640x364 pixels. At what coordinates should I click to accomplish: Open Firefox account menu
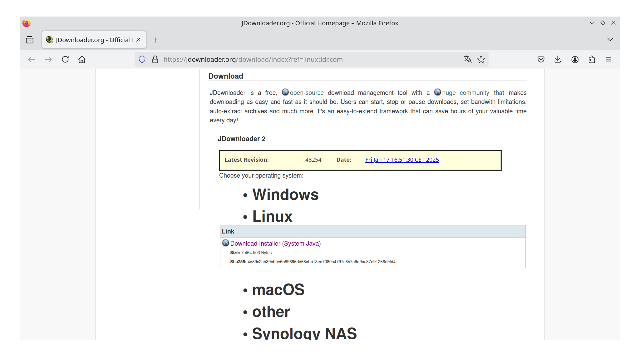575,59
